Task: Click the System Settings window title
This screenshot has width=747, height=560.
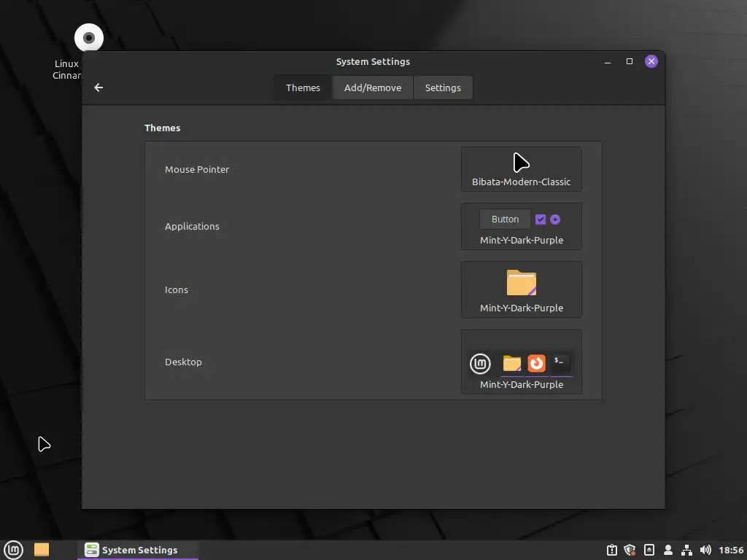Action: pyautogui.click(x=373, y=61)
